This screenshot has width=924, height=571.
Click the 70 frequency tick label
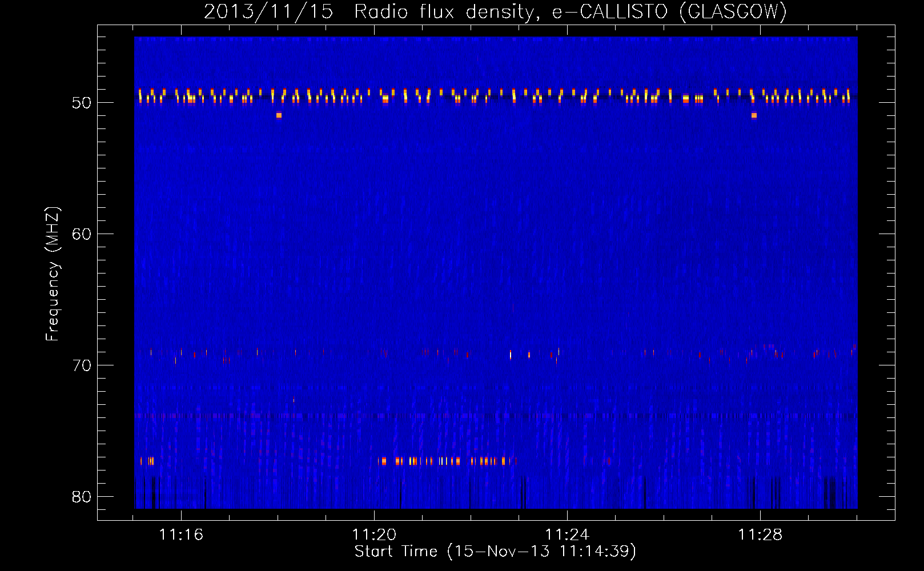(82, 365)
